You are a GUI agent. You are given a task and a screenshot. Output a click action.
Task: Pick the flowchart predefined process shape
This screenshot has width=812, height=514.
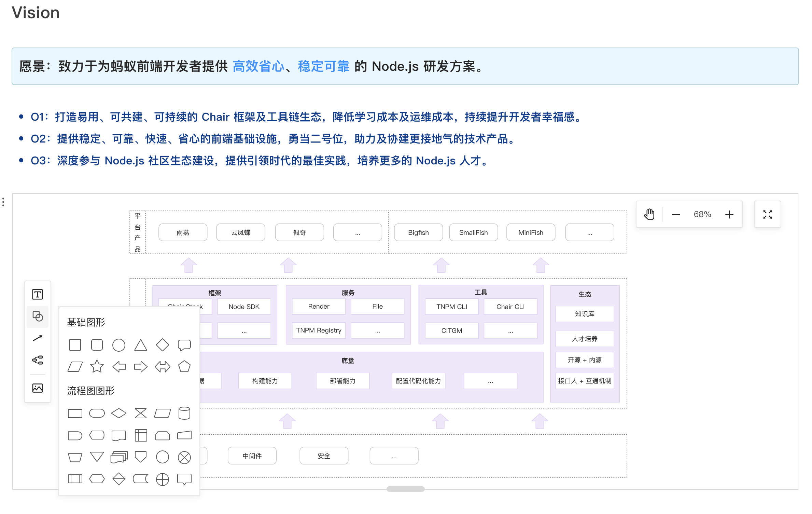tap(75, 479)
